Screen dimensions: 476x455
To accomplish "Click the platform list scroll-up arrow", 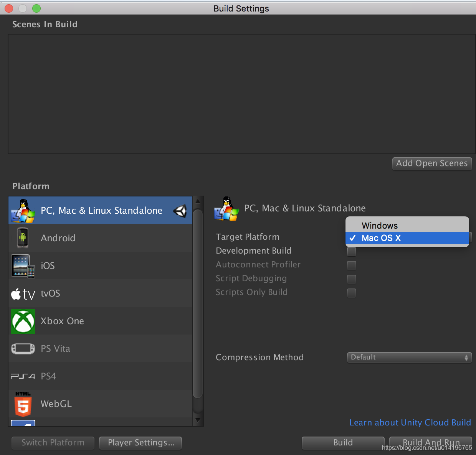I will coord(198,201).
